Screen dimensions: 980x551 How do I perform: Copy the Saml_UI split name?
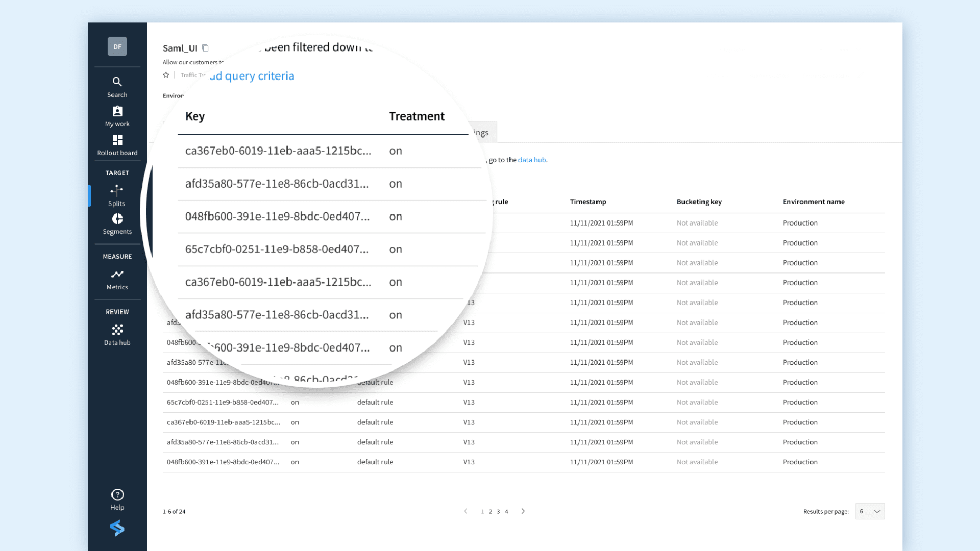pos(205,48)
